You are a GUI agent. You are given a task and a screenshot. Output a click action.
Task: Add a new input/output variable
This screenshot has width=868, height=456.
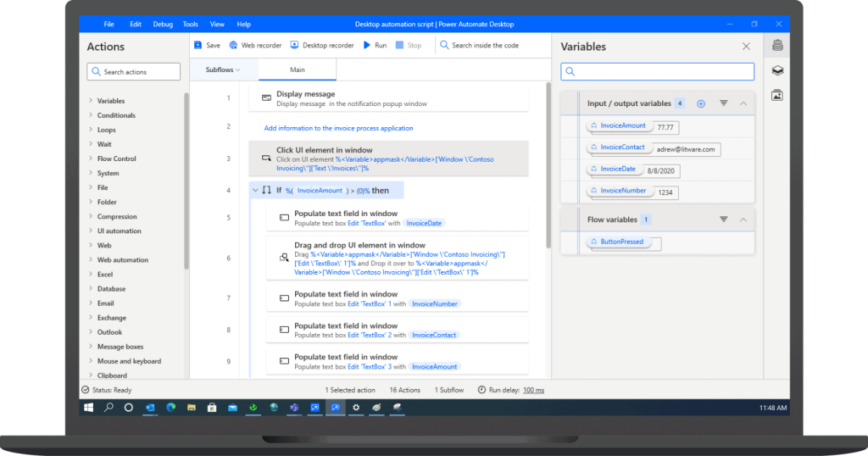pos(701,103)
